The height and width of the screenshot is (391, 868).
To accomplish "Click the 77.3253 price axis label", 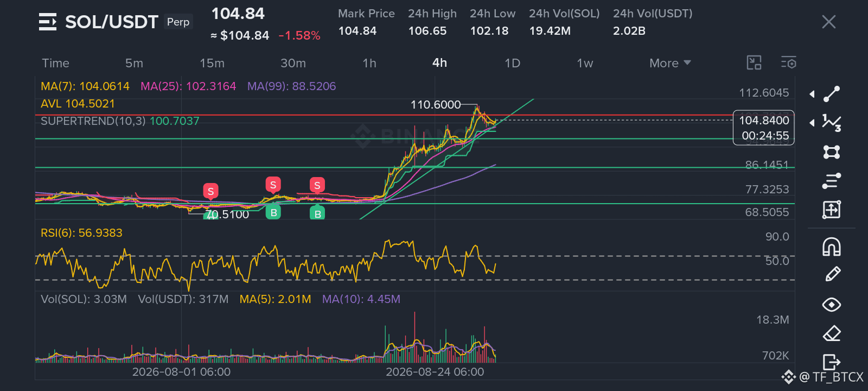I will click(767, 190).
